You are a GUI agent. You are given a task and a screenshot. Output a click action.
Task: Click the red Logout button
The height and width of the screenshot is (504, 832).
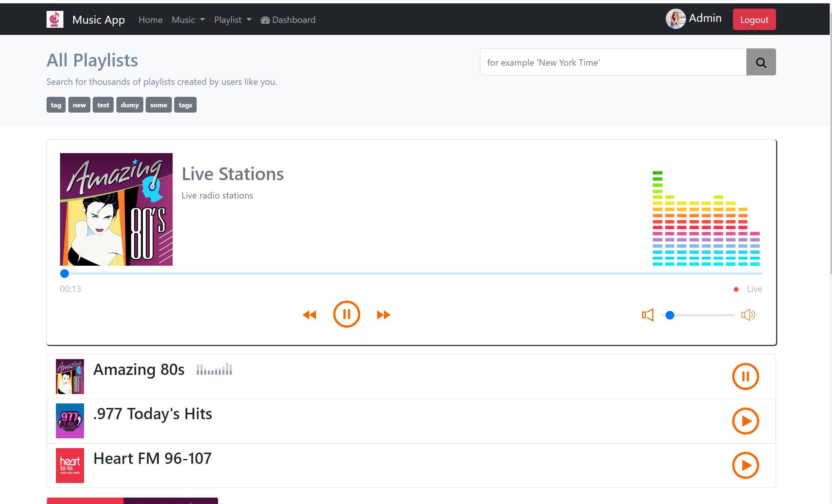tap(754, 20)
